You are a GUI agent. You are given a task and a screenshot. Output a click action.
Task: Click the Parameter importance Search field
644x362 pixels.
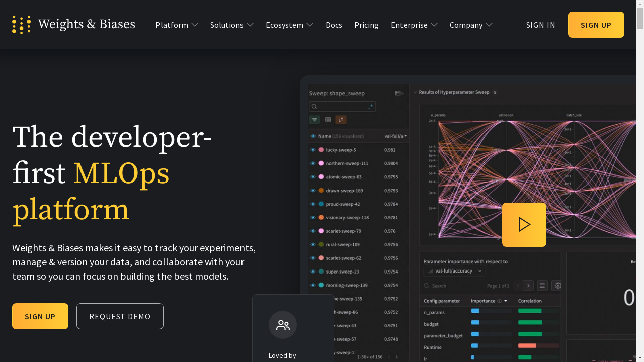tap(453, 286)
